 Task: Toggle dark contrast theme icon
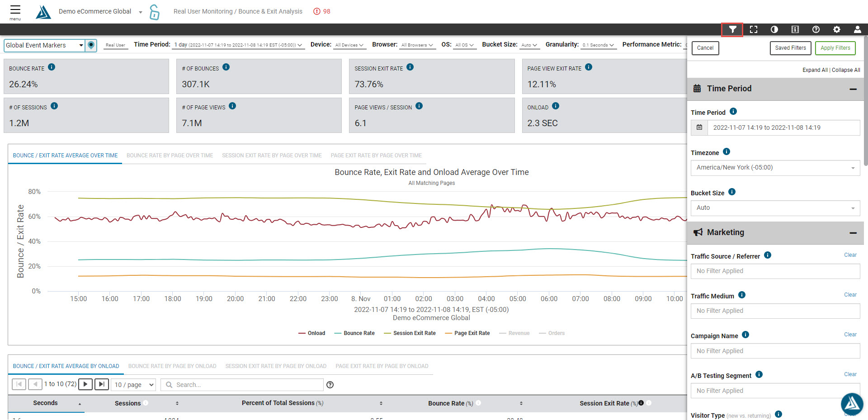pos(774,29)
